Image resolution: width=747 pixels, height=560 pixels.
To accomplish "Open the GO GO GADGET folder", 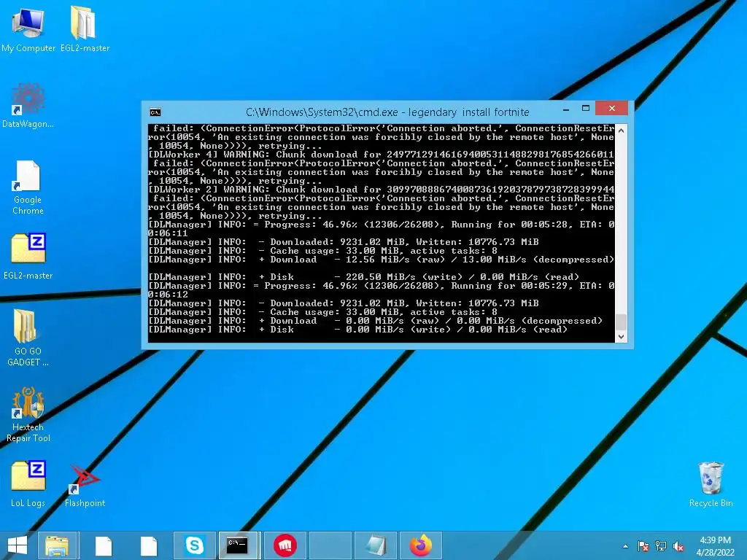I will (28, 337).
